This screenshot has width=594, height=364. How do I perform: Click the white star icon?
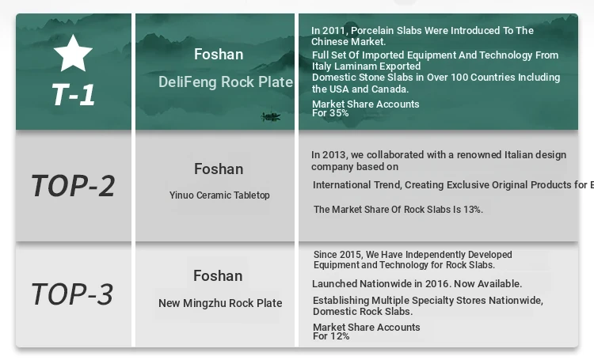point(73,53)
